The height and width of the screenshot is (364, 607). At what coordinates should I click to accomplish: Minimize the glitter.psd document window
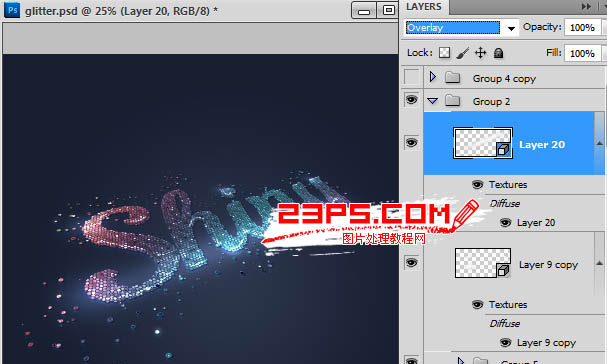(364, 10)
